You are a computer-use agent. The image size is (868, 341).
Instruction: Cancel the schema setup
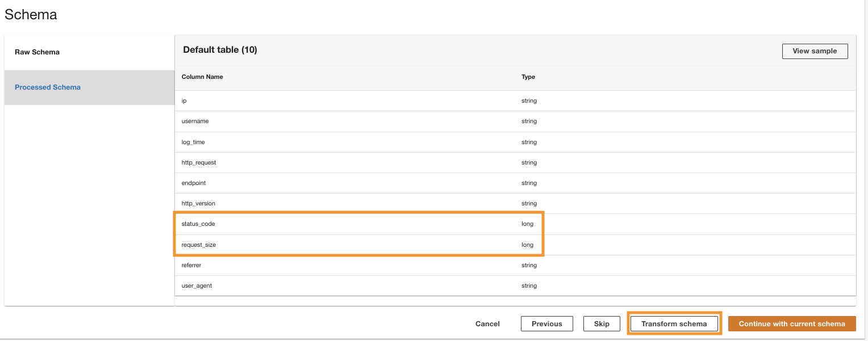(487, 324)
